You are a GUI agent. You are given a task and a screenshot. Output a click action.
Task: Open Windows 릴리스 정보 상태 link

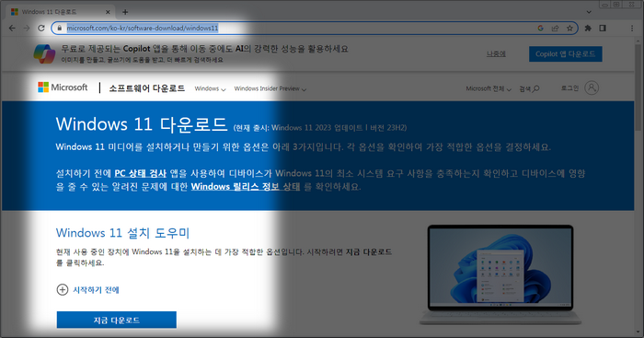click(246, 187)
